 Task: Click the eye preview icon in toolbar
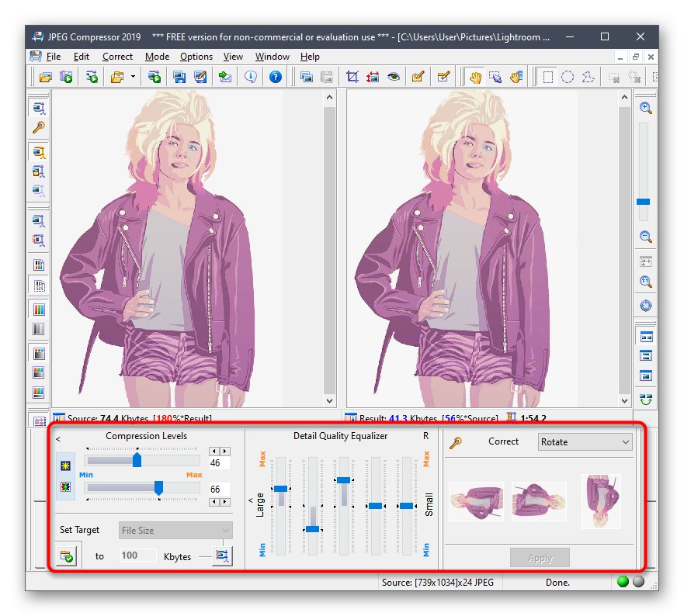click(394, 77)
